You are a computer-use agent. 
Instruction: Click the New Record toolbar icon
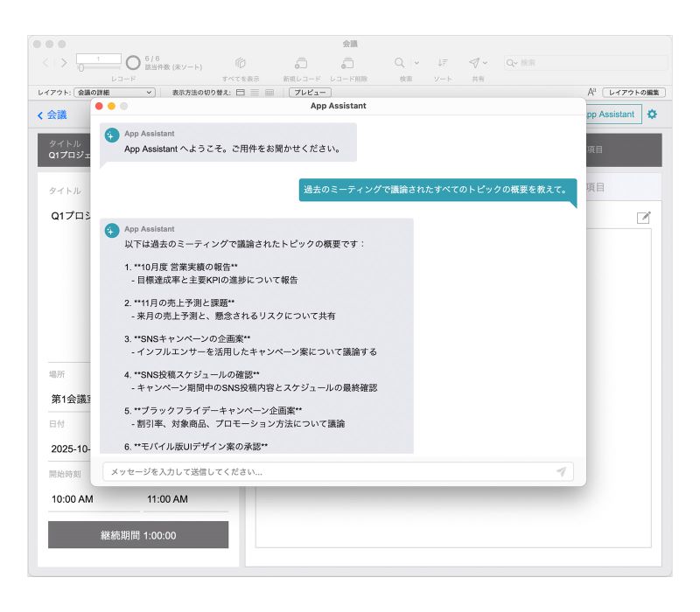coord(301,63)
